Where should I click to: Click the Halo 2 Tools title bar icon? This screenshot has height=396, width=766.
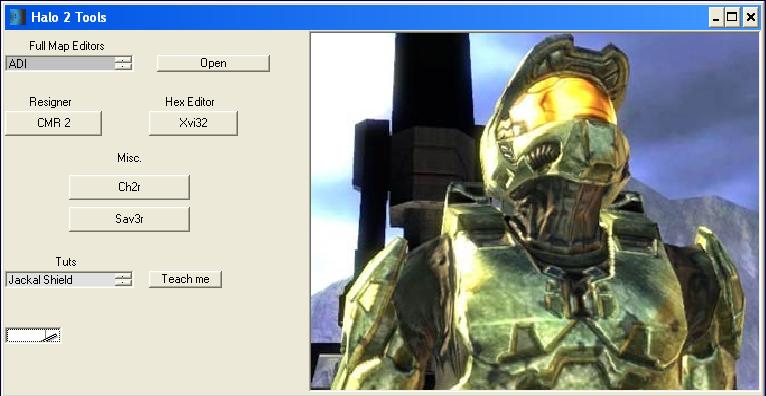[x=17, y=18]
